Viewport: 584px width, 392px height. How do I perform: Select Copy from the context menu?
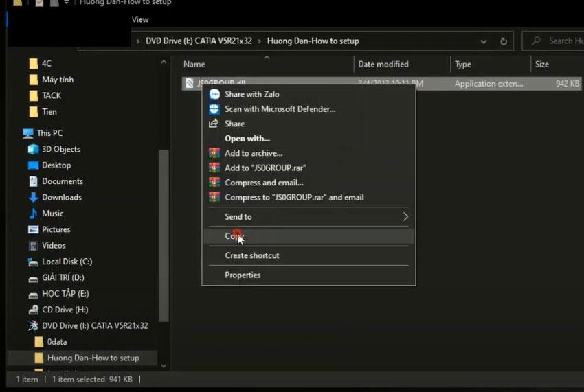pos(234,236)
